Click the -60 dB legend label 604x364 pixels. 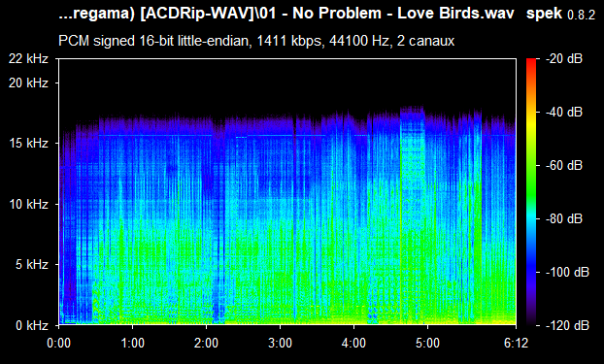[564, 166]
